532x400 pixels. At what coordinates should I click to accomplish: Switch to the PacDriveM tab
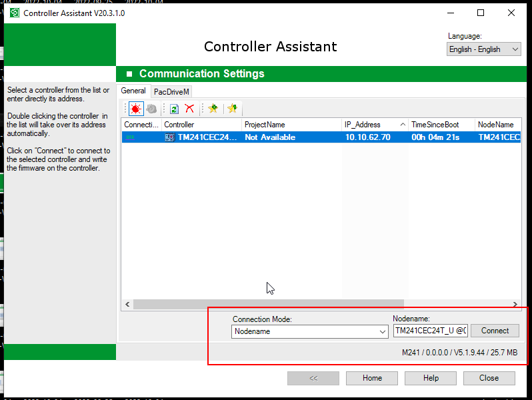point(171,91)
